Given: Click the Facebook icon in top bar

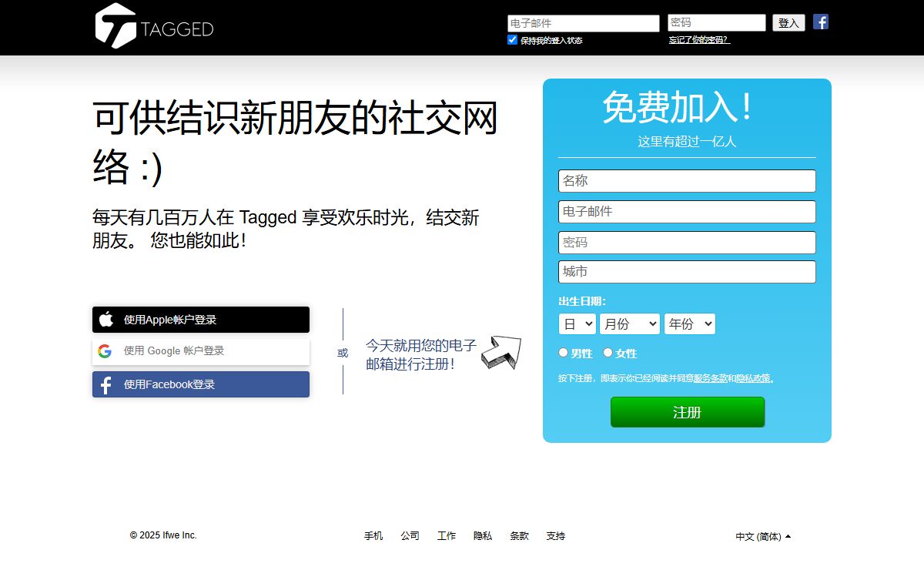Looking at the screenshot, I should 821,22.
